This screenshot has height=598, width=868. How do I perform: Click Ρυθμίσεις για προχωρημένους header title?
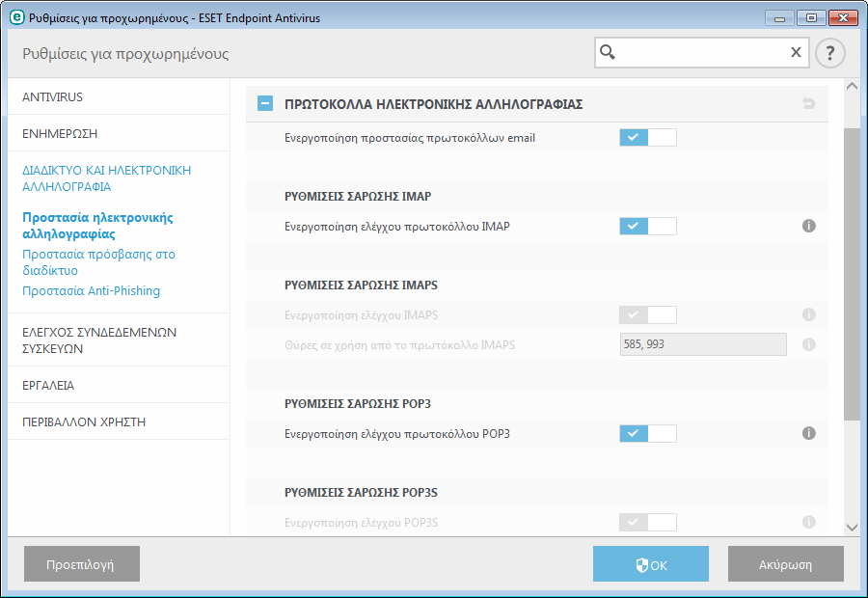tap(125, 54)
